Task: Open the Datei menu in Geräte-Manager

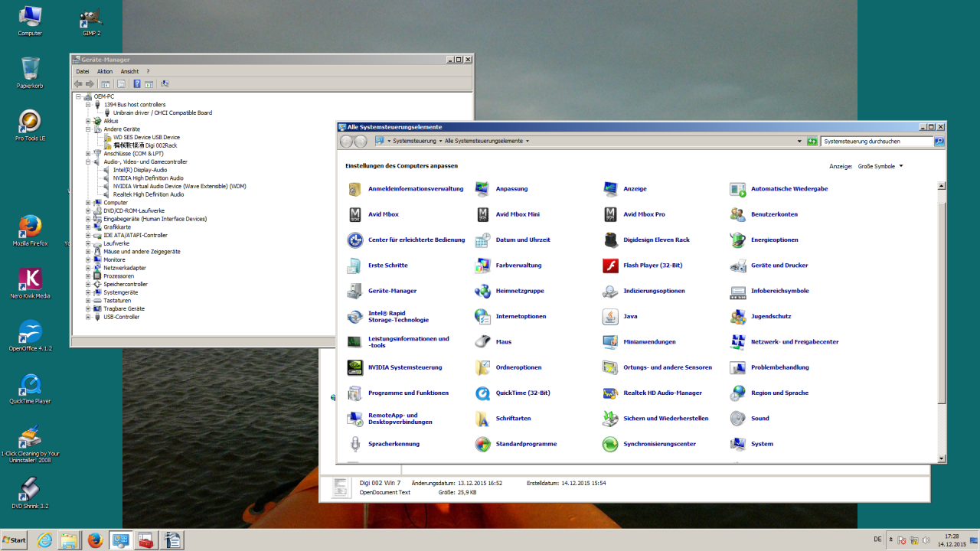Action: [83, 71]
